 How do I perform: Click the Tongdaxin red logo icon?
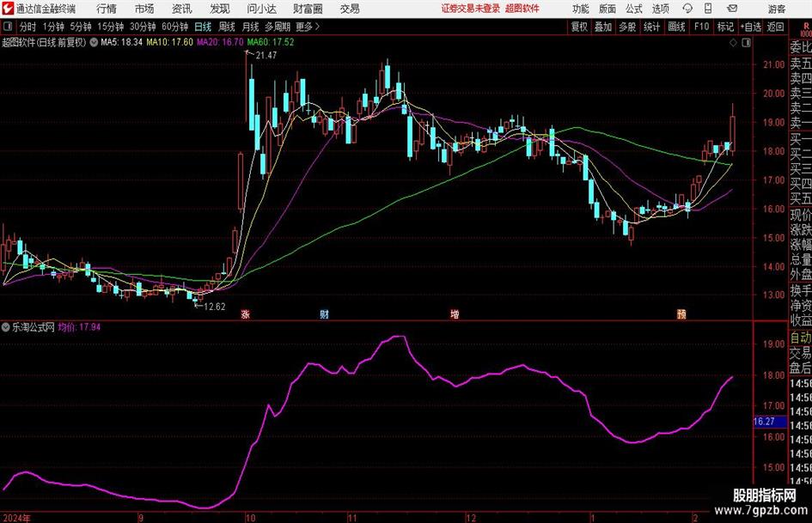pyautogui.click(x=8, y=9)
